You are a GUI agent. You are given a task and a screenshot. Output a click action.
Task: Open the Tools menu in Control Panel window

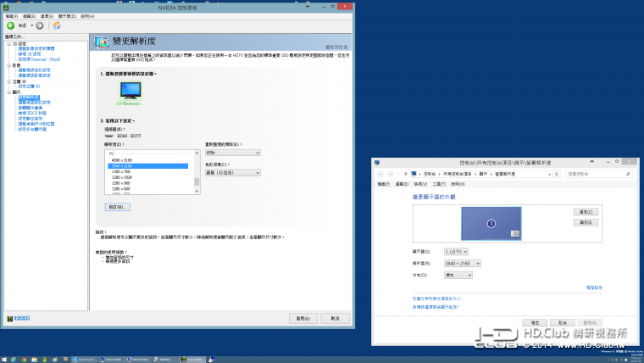438,183
